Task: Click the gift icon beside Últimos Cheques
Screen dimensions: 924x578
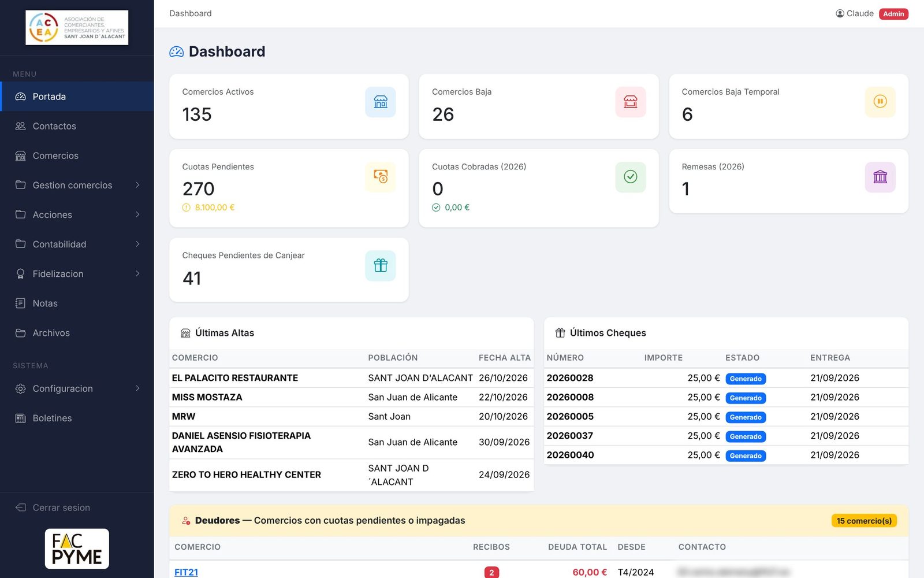Action: [x=560, y=333]
